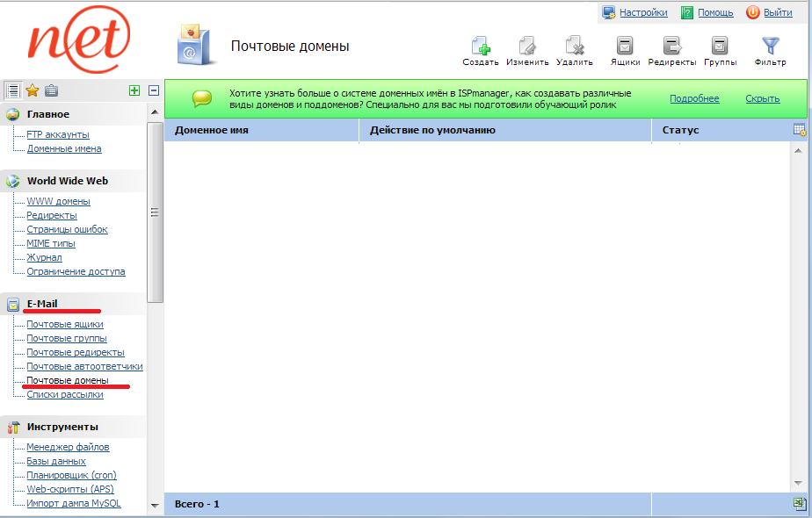This screenshot has height=518, width=812.
Task: Open the Редиректы toolbar icon
Action: point(672,47)
